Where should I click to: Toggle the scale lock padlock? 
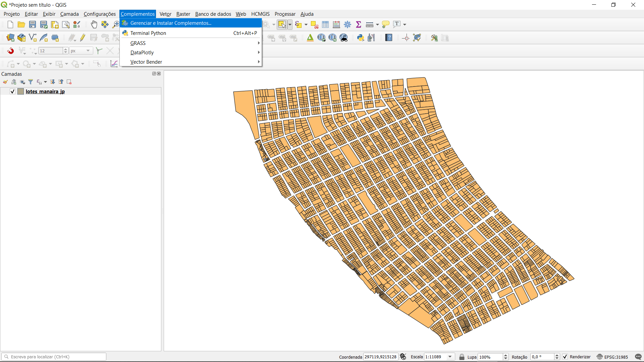point(462,357)
